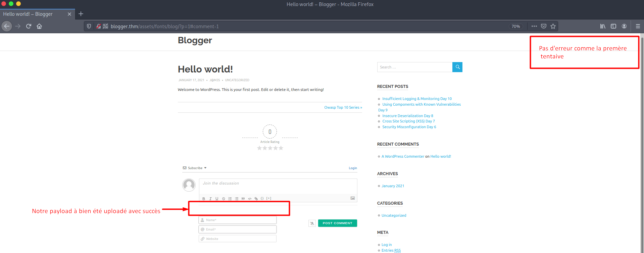Open a new browser tab
The width and height of the screenshot is (644, 253).
81,14
